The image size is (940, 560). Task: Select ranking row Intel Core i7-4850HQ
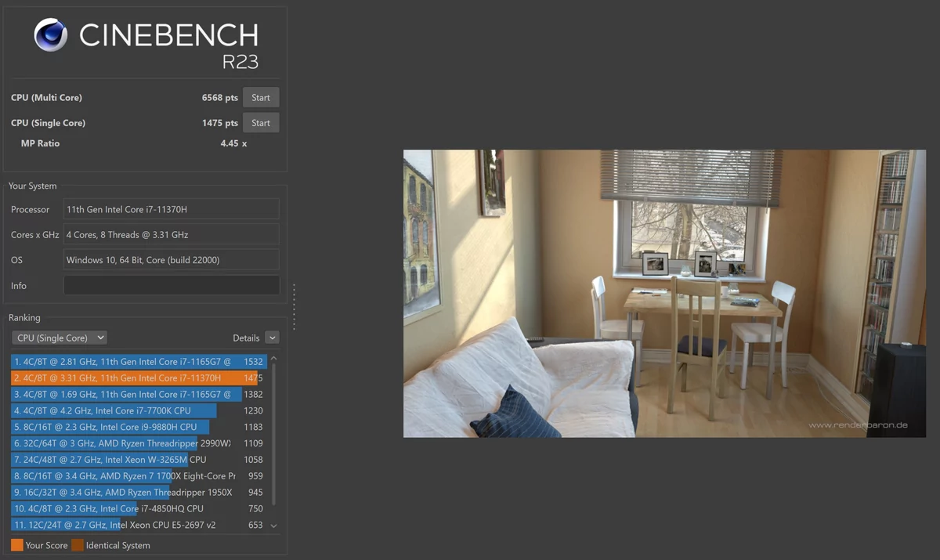[x=138, y=509]
